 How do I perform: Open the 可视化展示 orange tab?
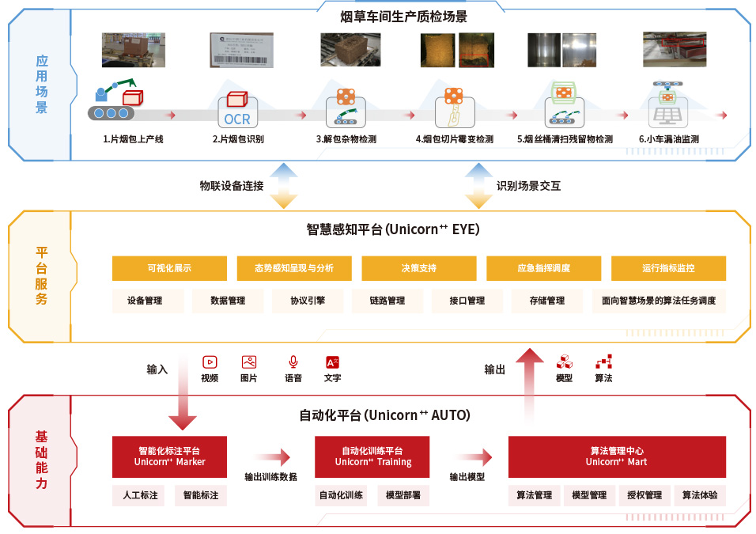click(x=169, y=268)
